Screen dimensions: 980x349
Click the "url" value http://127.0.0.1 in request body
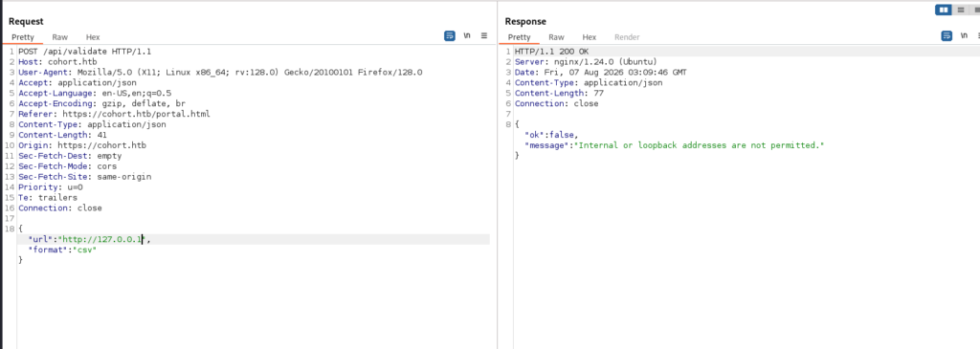click(x=101, y=239)
